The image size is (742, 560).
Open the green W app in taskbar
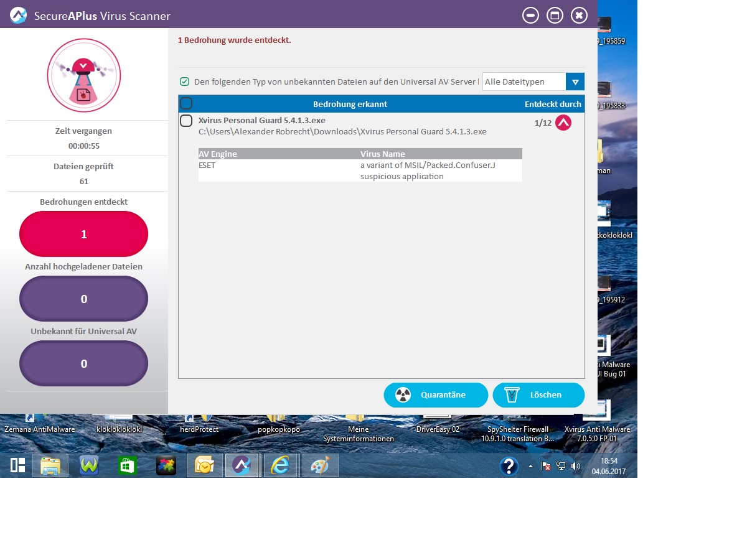(x=89, y=466)
